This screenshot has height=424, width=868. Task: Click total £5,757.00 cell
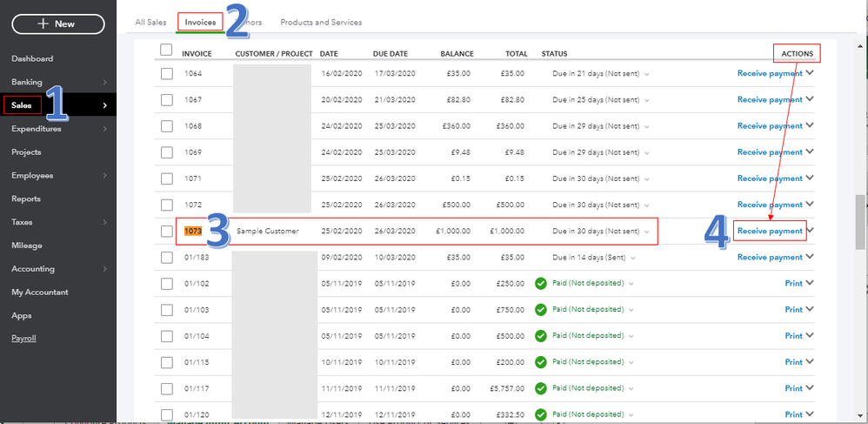pos(508,388)
